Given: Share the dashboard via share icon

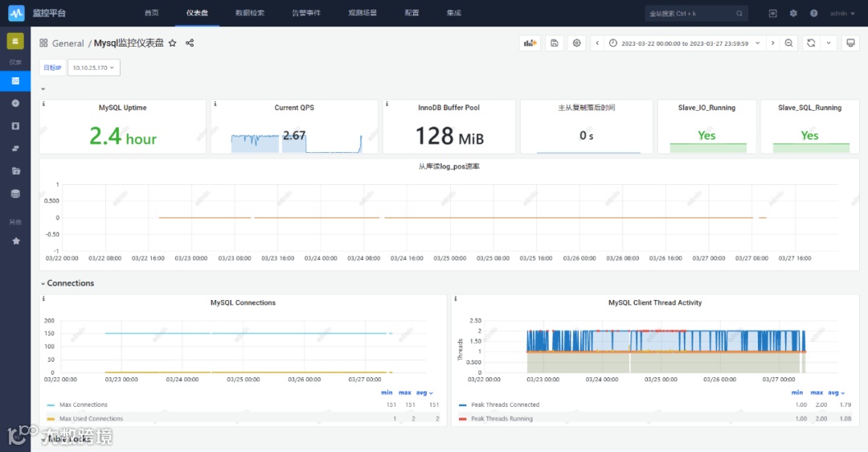Looking at the screenshot, I should [190, 43].
